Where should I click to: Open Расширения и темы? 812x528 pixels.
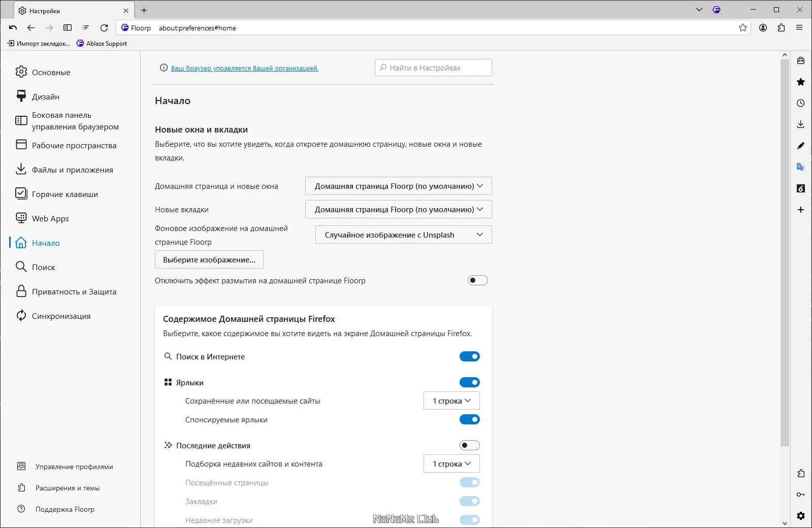coord(58,488)
